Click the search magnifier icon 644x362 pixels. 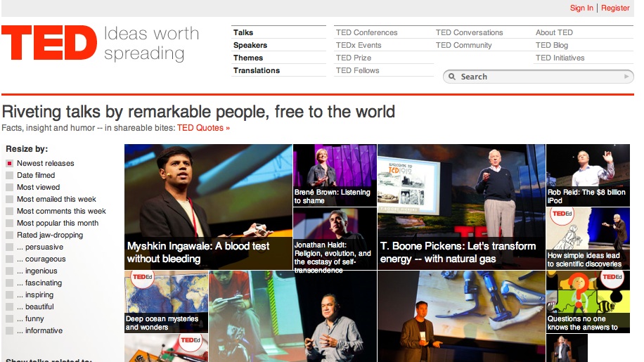click(x=452, y=77)
